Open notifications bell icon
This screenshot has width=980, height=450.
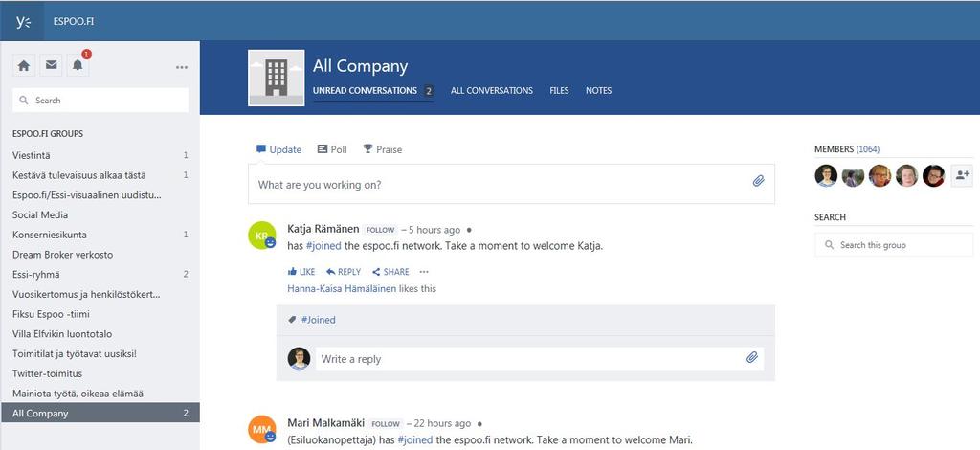click(78, 66)
